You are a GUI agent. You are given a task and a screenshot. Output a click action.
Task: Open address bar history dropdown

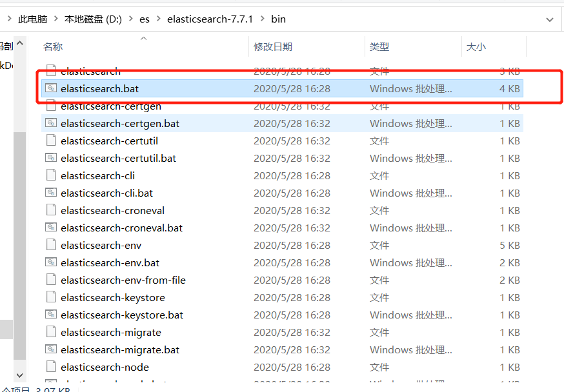(550, 19)
